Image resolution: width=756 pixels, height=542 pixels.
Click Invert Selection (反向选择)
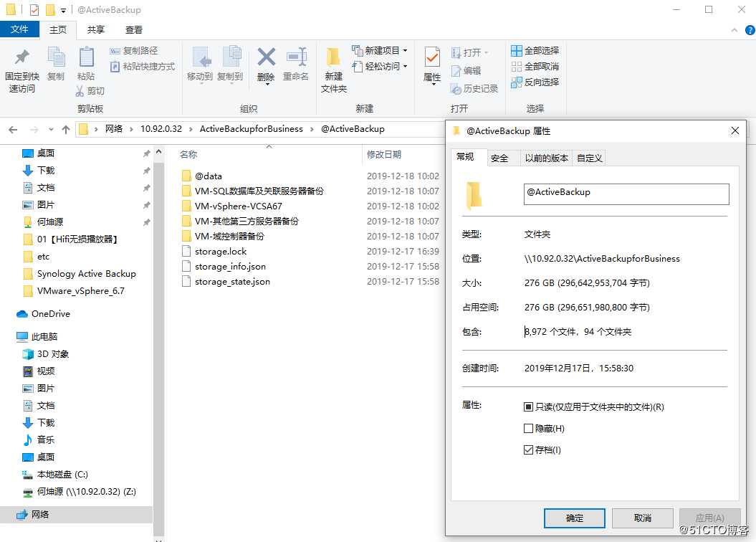[535, 82]
